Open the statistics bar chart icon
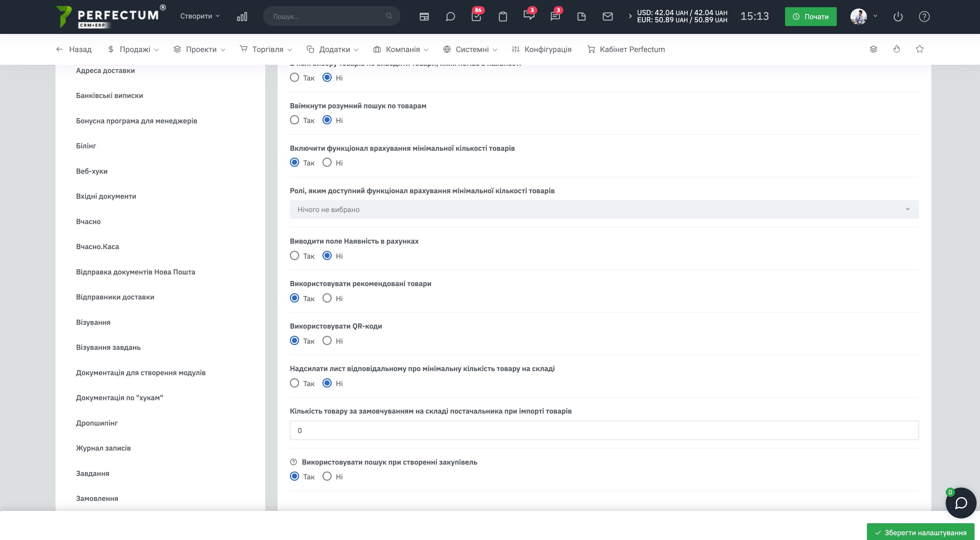This screenshot has height=540, width=980. (242, 16)
